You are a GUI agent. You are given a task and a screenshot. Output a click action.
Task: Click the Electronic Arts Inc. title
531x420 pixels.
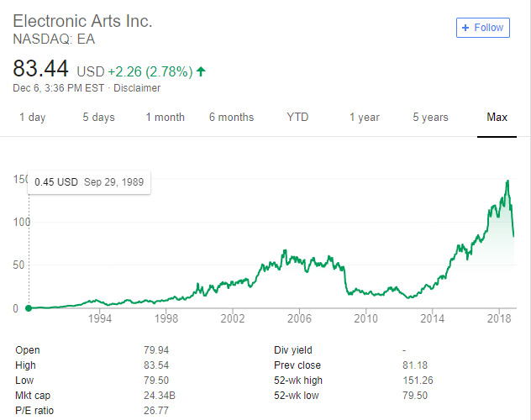82,21
